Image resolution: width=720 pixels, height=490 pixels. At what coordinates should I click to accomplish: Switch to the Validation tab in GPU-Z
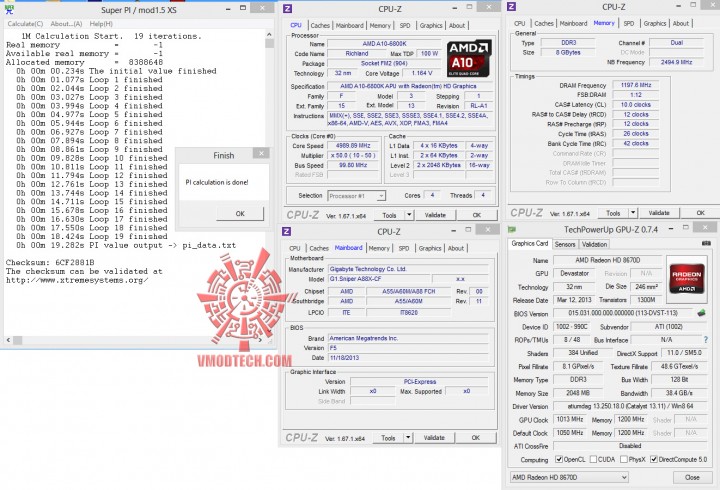[594, 244]
